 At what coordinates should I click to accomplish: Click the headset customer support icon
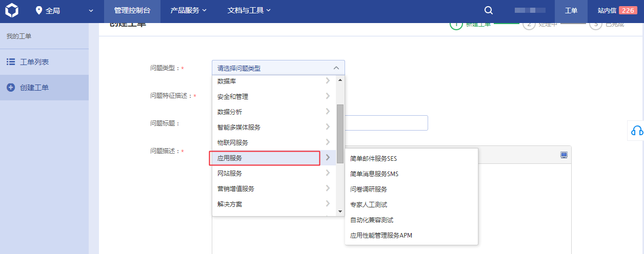click(x=637, y=131)
